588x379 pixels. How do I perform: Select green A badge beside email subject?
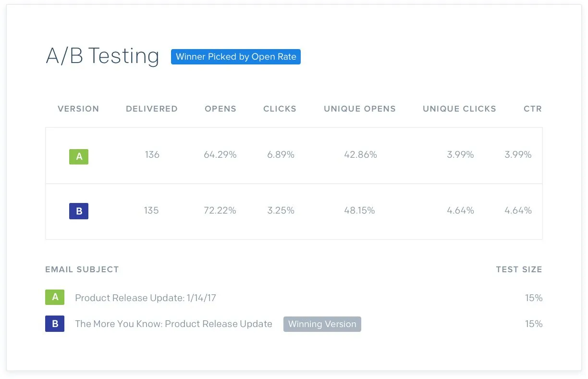click(55, 297)
